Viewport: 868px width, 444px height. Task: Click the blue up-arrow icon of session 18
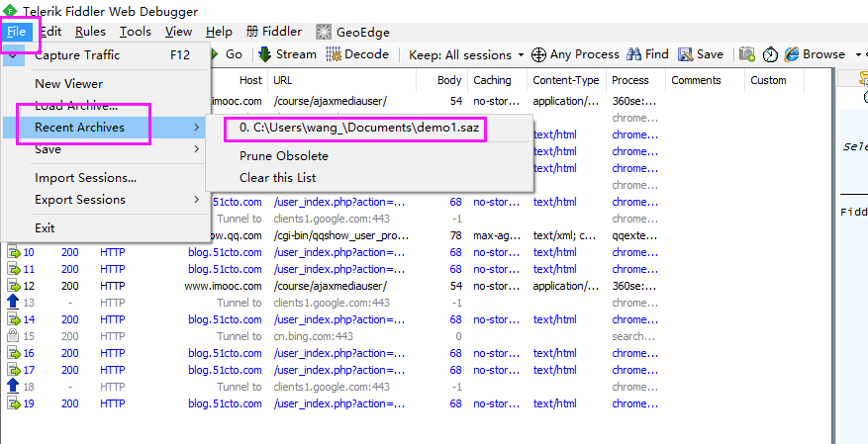pos(13,386)
